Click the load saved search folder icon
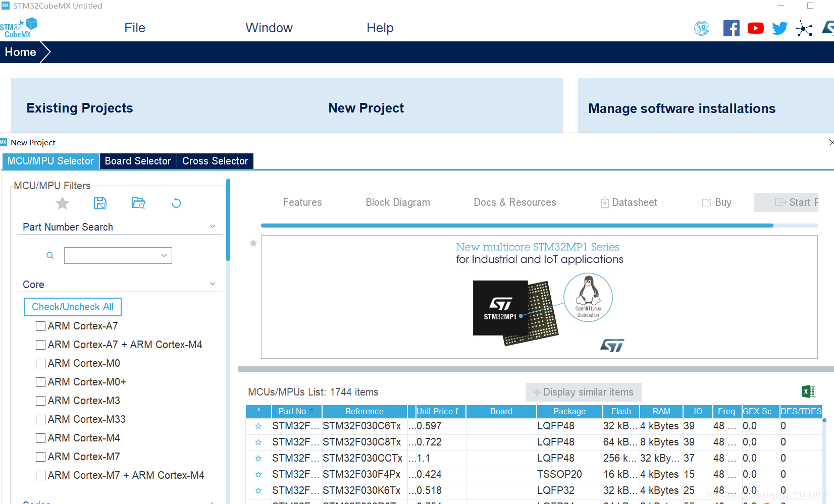 (138, 203)
